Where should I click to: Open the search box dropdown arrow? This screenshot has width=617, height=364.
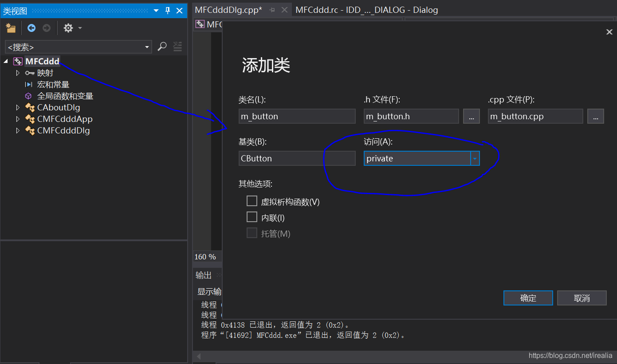(147, 47)
